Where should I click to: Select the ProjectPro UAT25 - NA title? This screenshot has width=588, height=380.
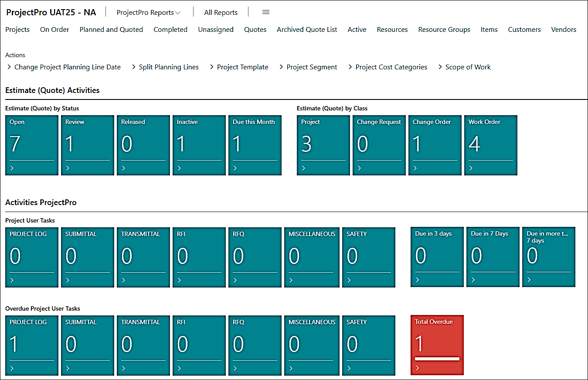(51, 12)
